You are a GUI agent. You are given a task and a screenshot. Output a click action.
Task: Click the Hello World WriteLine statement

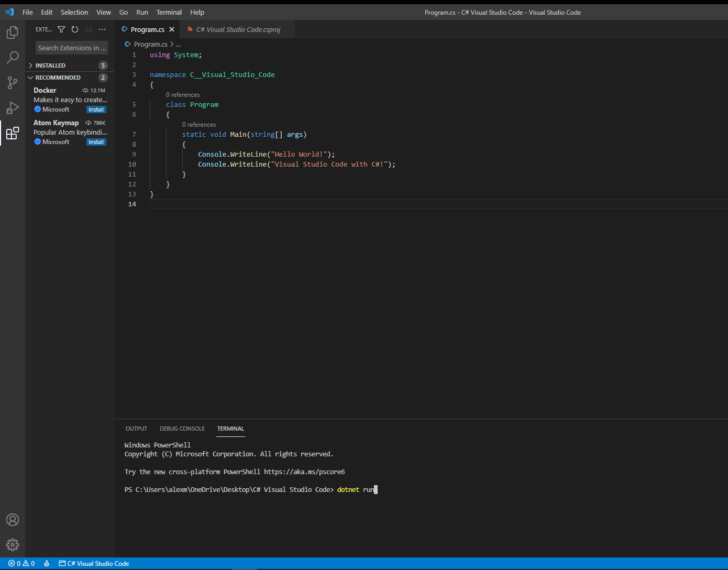tap(266, 155)
